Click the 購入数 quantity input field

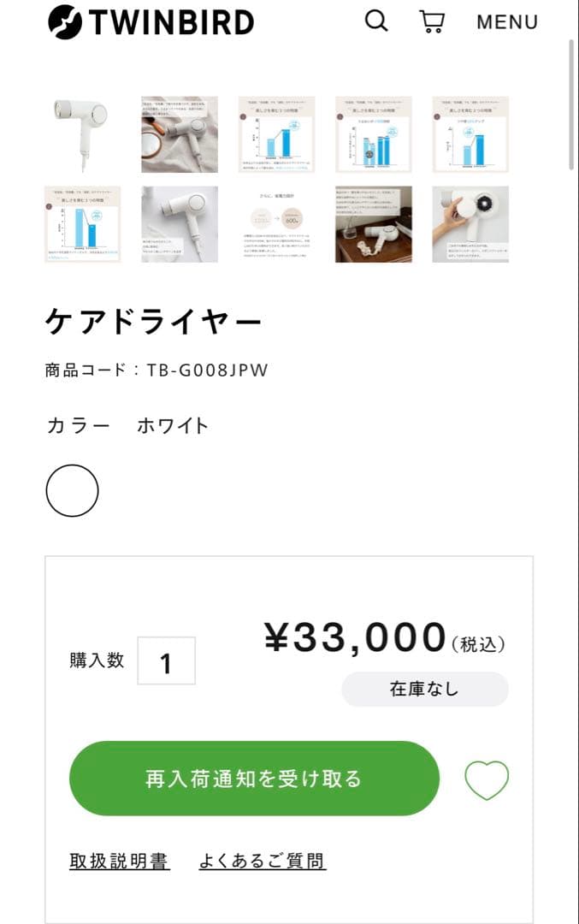pyautogui.click(x=168, y=660)
